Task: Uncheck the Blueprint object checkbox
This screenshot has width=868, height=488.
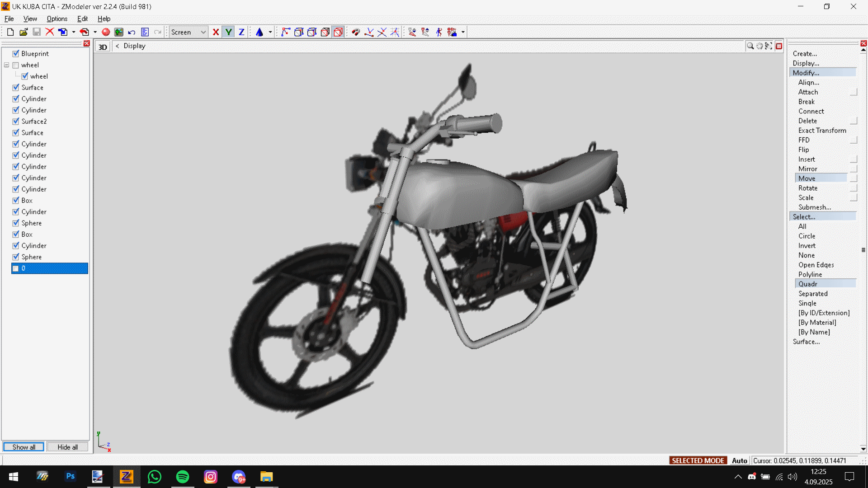Action: tap(16, 53)
